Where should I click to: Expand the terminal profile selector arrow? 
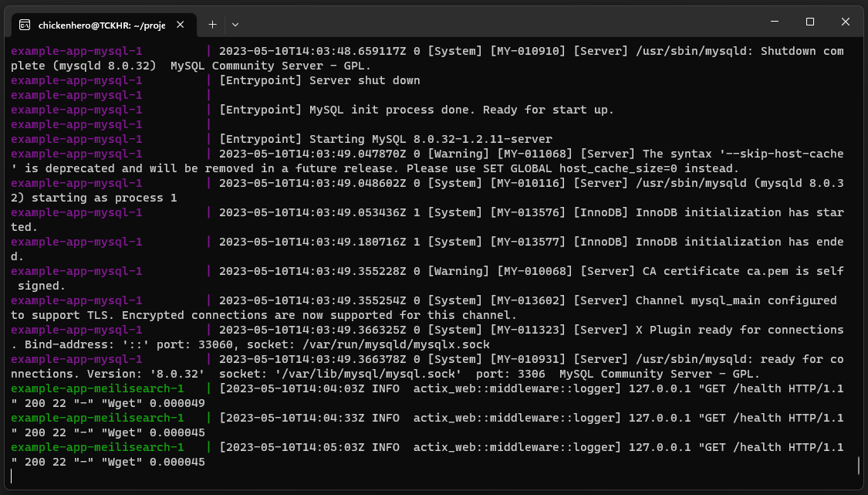[235, 25]
